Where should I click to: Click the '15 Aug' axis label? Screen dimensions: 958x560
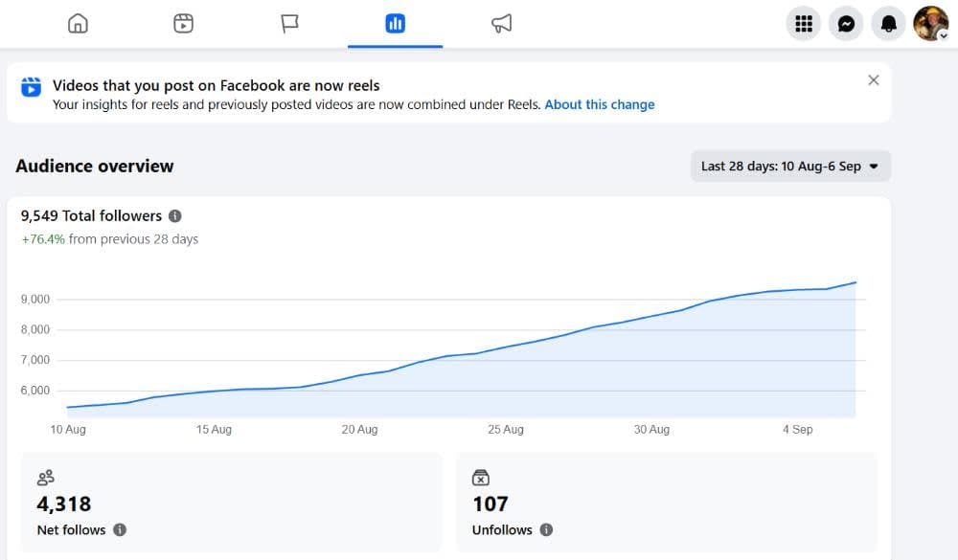point(214,429)
